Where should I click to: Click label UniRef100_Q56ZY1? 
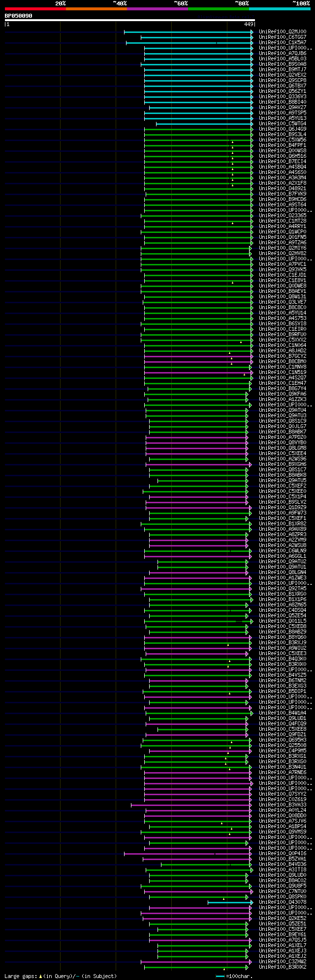pyautogui.click(x=283, y=91)
